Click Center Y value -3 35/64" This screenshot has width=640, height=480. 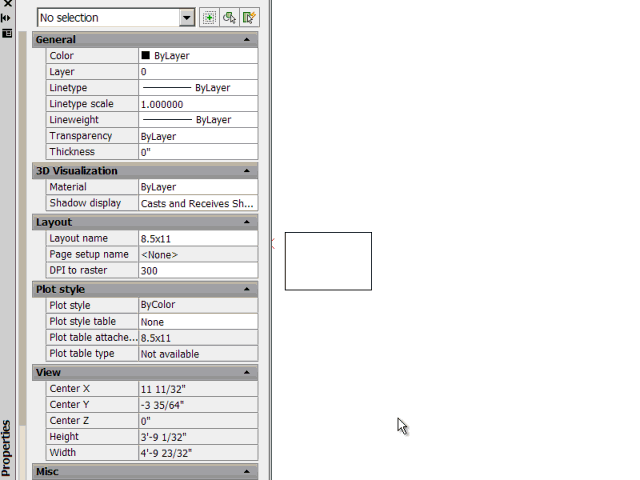tap(198, 405)
